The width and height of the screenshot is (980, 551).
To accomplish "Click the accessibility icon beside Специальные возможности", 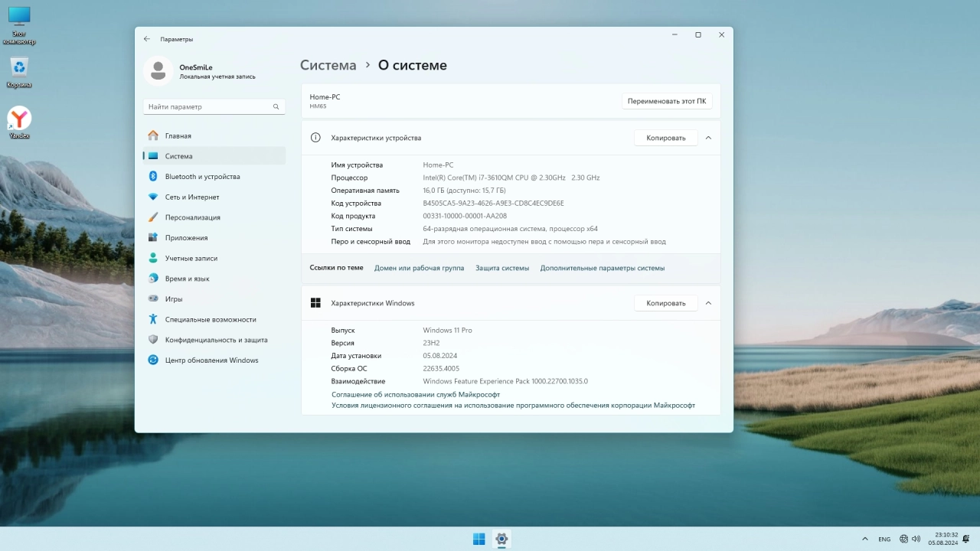I will (153, 319).
